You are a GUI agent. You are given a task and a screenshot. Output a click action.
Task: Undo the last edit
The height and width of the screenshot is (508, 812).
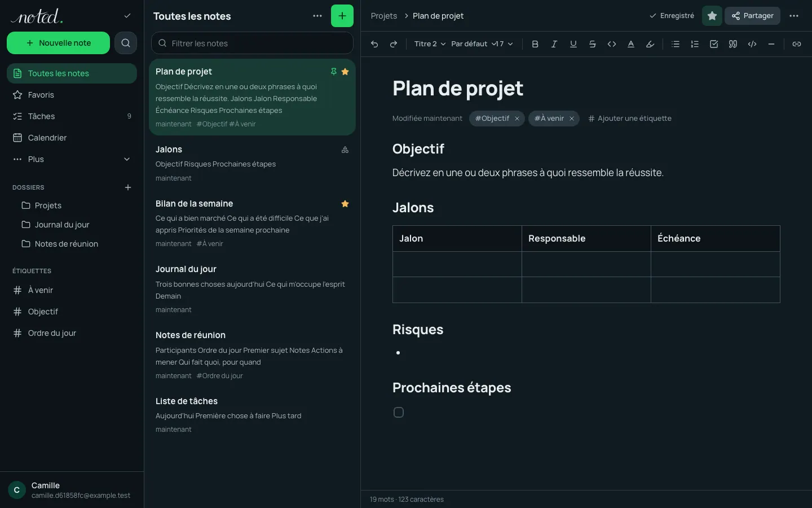(x=374, y=44)
